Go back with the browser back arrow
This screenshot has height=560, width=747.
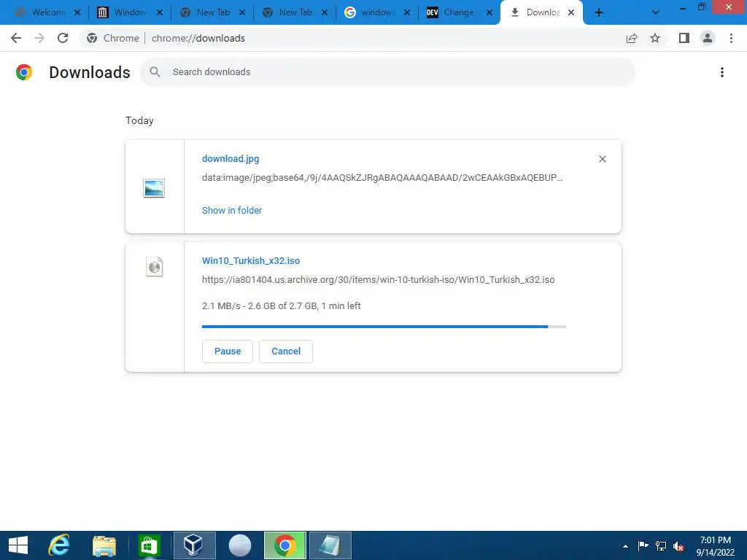pyautogui.click(x=16, y=38)
